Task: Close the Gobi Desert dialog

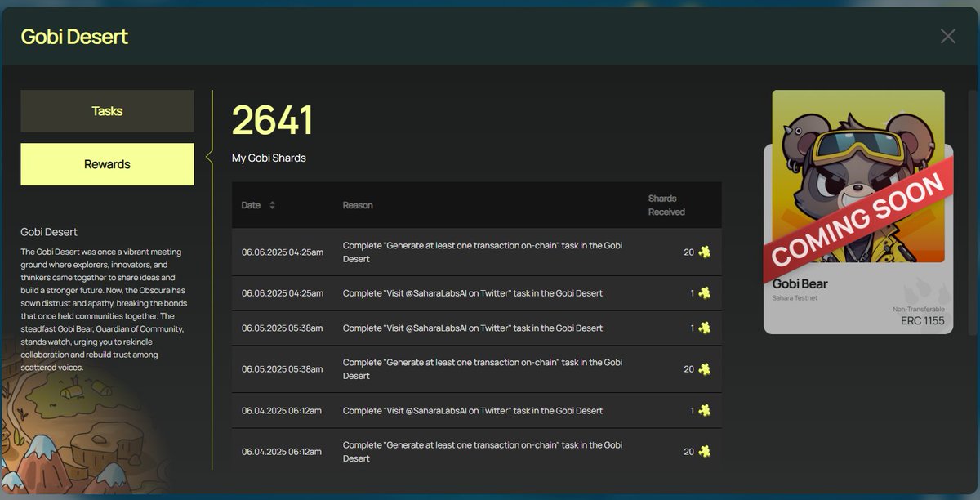Action: (x=947, y=36)
